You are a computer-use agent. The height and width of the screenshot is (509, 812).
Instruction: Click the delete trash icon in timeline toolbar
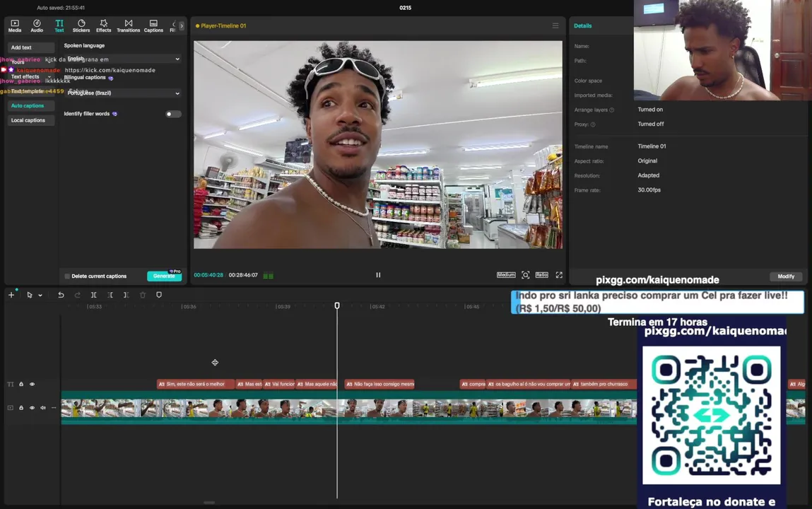pos(143,295)
